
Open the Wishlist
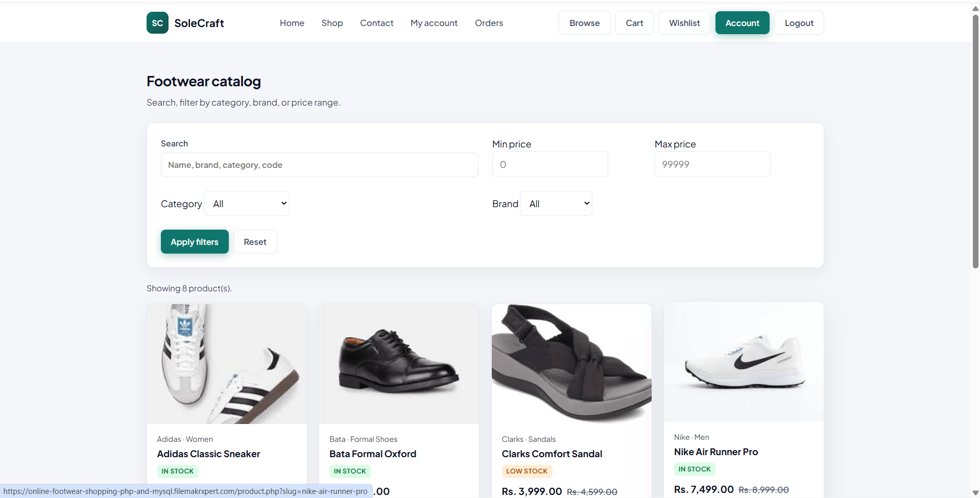click(684, 23)
